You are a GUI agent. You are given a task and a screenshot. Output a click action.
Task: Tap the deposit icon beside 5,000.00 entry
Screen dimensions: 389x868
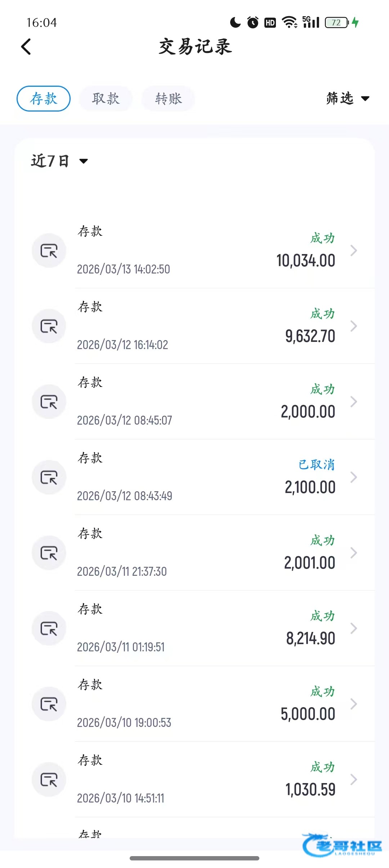[x=49, y=704]
